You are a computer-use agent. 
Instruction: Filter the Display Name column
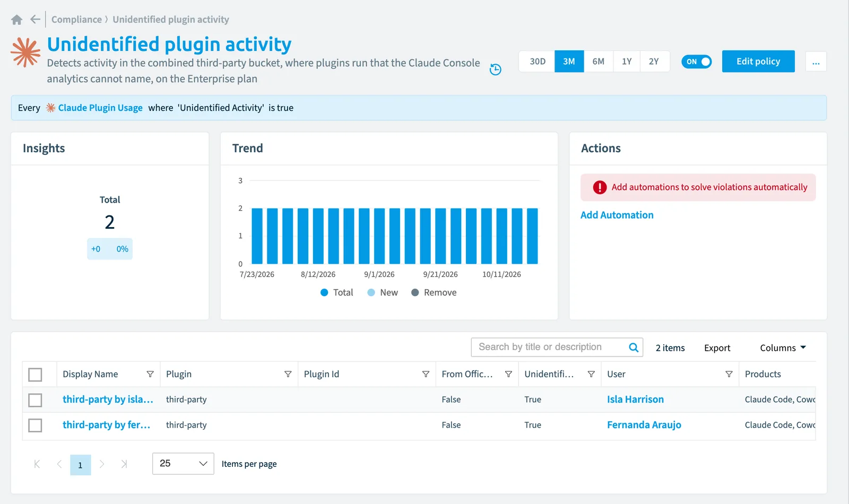point(150,374)
